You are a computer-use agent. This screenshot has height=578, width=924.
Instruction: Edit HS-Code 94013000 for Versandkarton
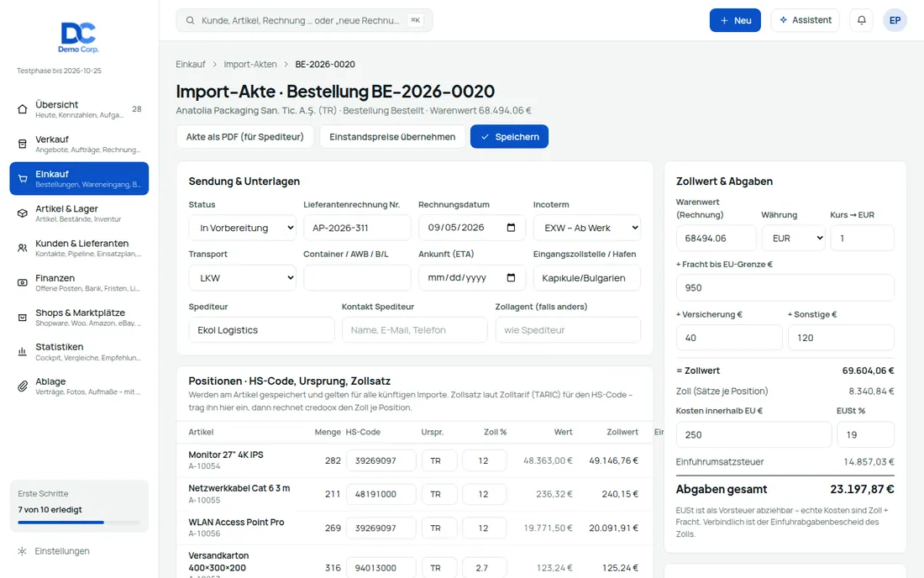tap(381, 568)
